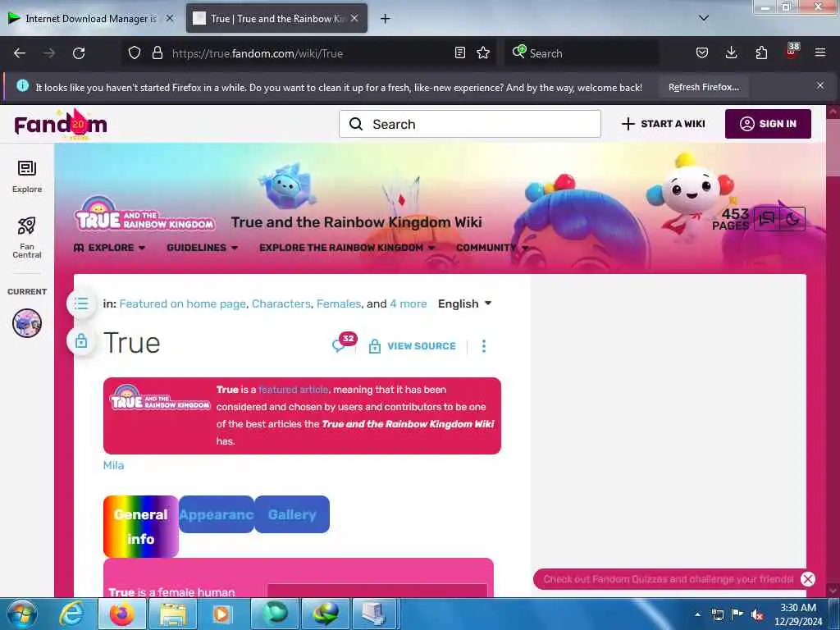
Task: Expand the GUIDELINES menu
Action: click(x=202, y=248)
